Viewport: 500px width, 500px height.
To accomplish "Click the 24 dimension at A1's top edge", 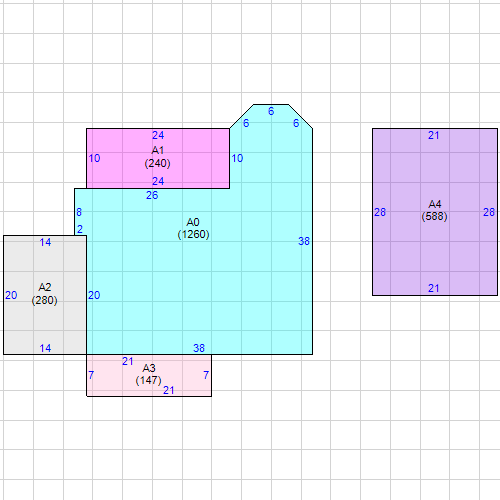I will (158, 135).
